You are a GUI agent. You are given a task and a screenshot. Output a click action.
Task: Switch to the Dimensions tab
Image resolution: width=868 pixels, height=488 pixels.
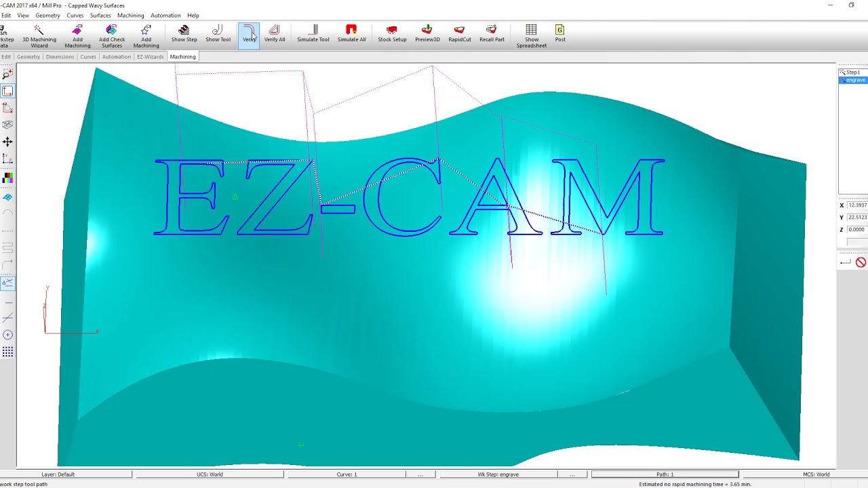coord(60,57)
